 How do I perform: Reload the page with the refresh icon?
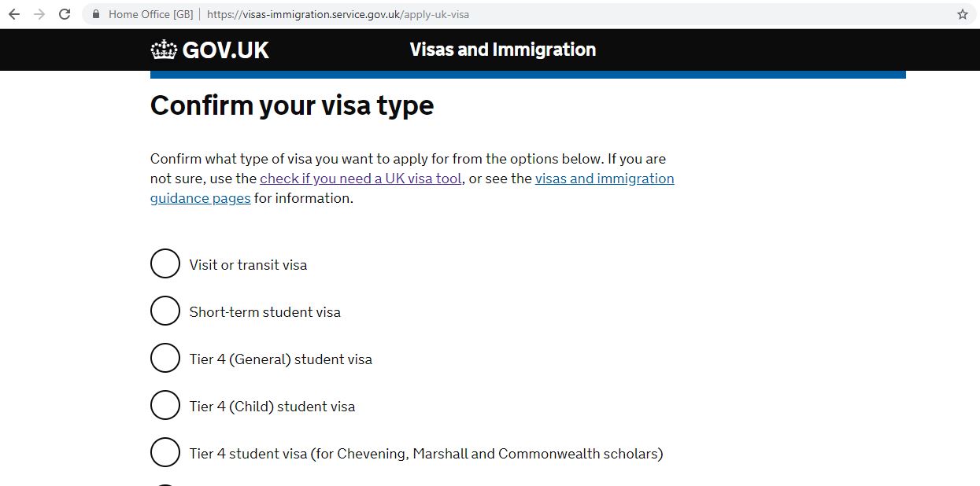[x=65, y=14]
